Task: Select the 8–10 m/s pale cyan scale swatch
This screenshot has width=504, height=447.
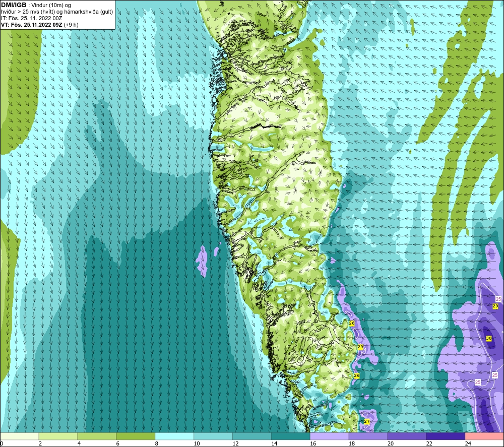Action: pyautogui.click(x=174, y=436)
